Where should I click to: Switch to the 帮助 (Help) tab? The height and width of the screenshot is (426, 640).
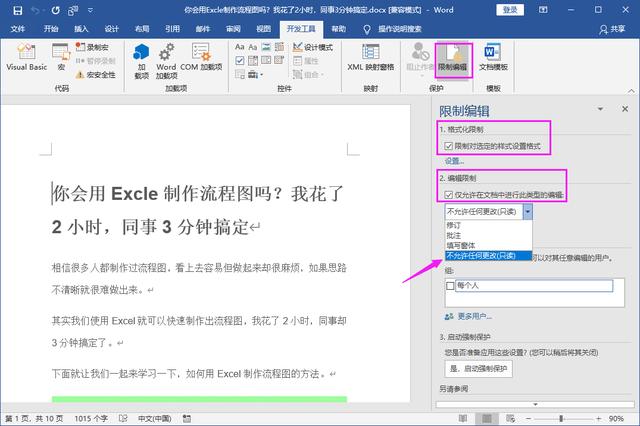pyautogui.click(x=338, y=29)
